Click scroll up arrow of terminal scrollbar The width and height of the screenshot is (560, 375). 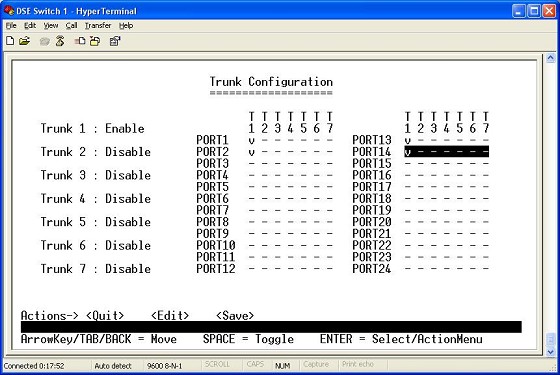pyautogui.click(x=551, y=58)
